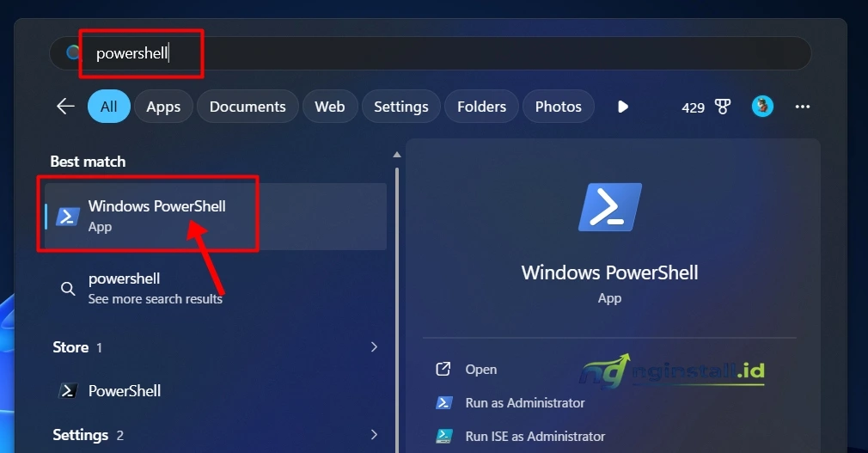This screenshot has height=453, width=868.
Task: Click the Open external-link icon
Action: 443,369
